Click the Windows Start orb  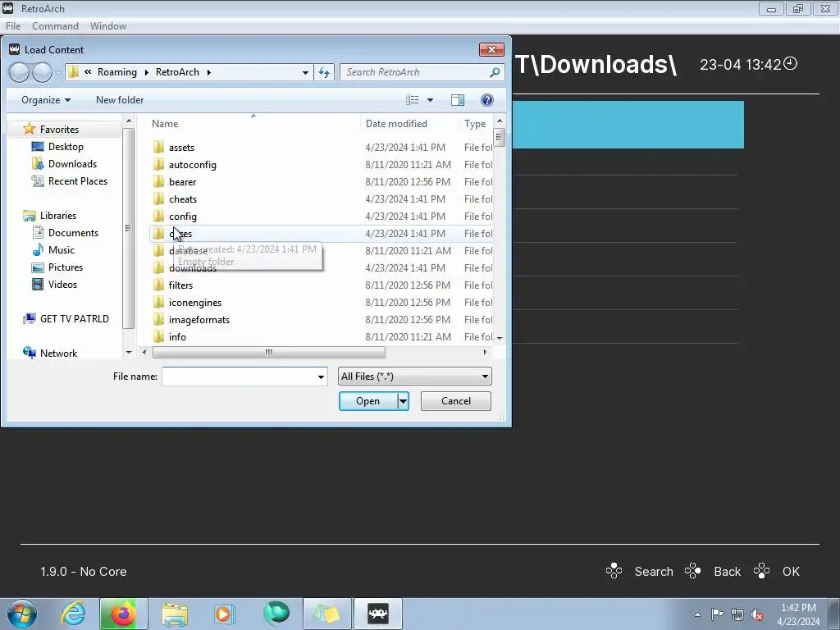(22, 614)
